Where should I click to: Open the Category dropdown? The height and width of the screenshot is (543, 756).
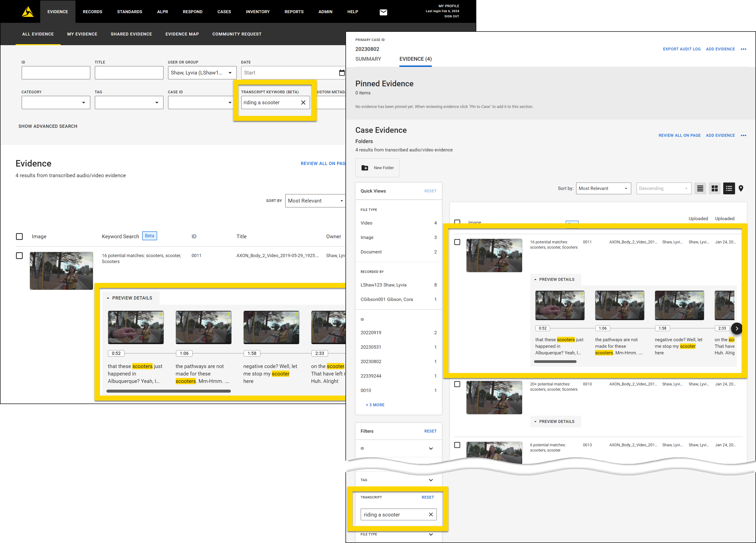(x=56, y=103)
